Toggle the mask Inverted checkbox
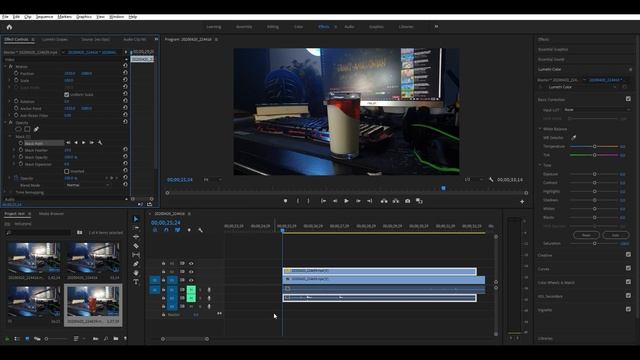Image resolution: width=640 pixels, height=360 pixels. (x=67, y=171)
